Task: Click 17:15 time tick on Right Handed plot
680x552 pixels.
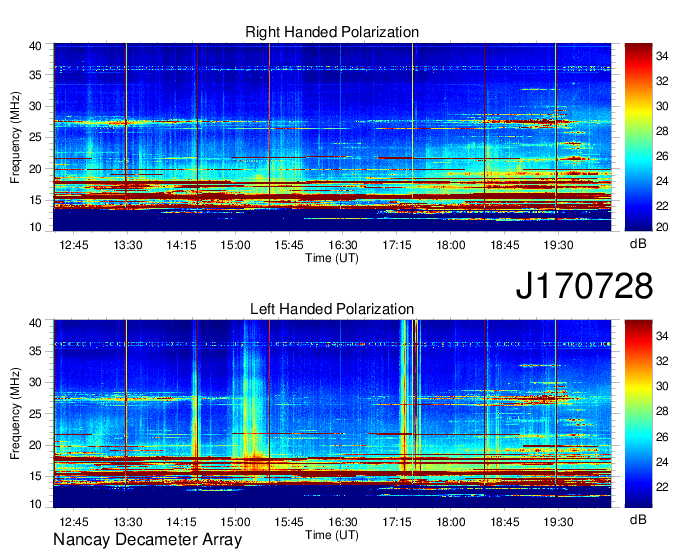Action: pos(397,245)
